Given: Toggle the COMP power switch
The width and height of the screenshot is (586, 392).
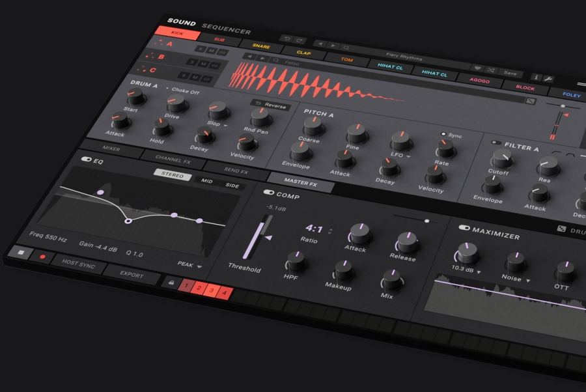Looking at the screenshot, I should click(x=268, y=193).
